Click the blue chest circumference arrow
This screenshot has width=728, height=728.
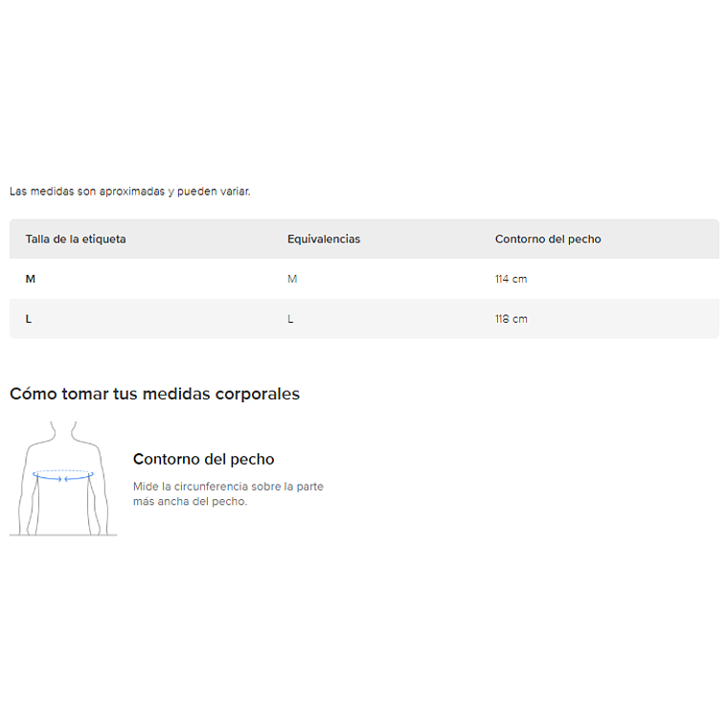(61, 475)
